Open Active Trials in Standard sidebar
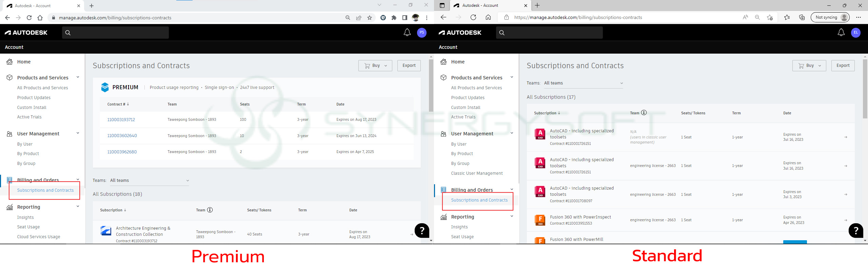The image size is (868, 266). pyautogui.click(x=463, y=117)
